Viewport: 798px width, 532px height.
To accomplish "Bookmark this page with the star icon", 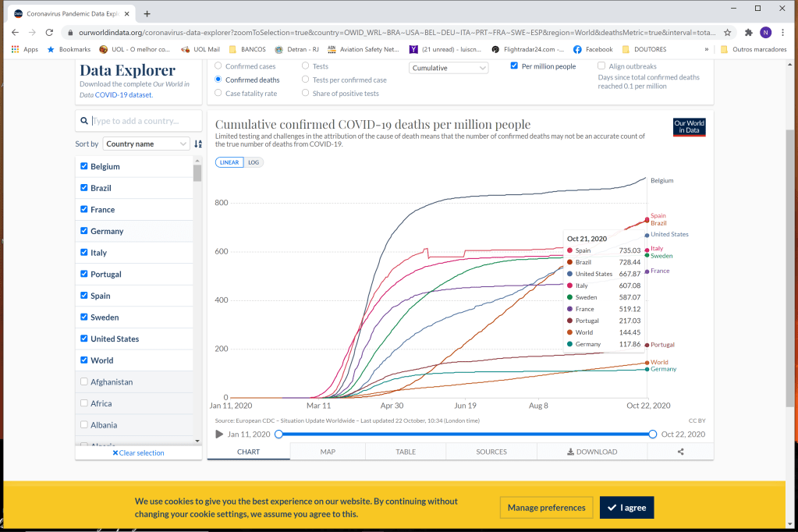I will tap(727, 33).
